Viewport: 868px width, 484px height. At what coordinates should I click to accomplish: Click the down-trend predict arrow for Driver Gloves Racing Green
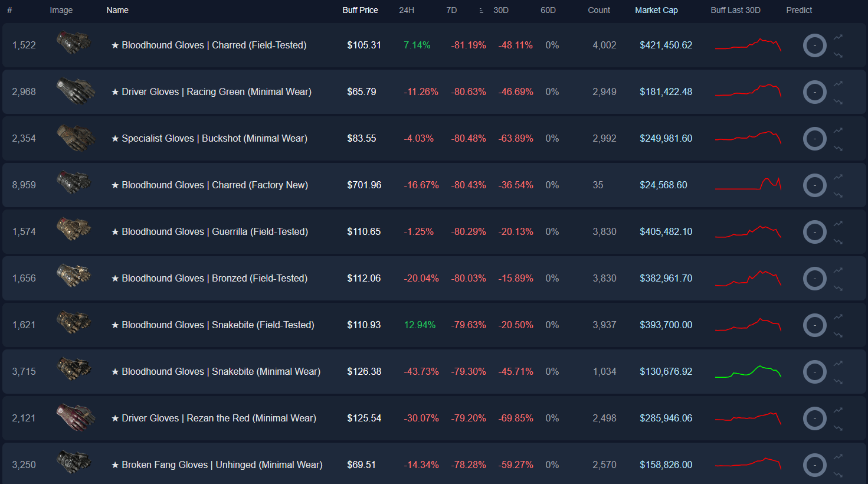(838, 100)
